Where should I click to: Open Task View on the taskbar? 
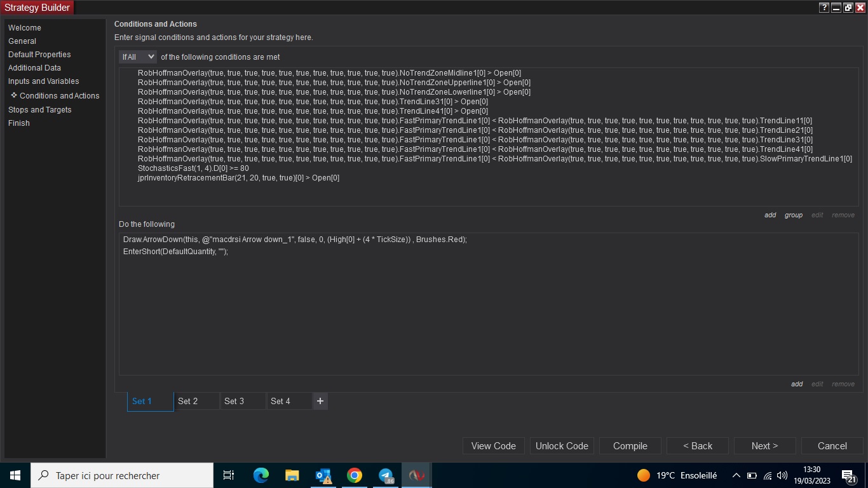(229, 475)
